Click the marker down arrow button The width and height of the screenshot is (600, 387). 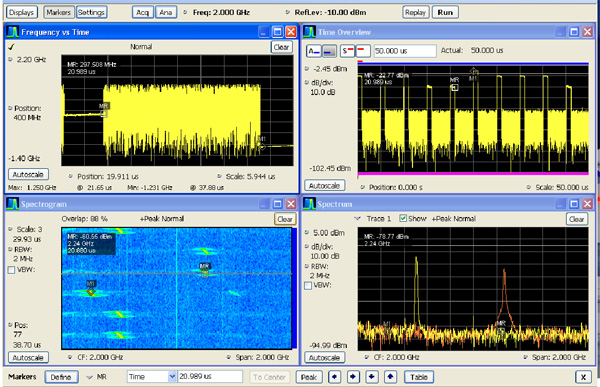(x=372, y=377)
